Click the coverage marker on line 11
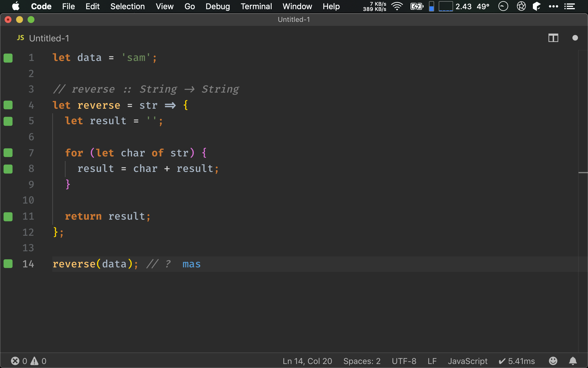Viewport: 588px width, 368px height. coord(8,216)
